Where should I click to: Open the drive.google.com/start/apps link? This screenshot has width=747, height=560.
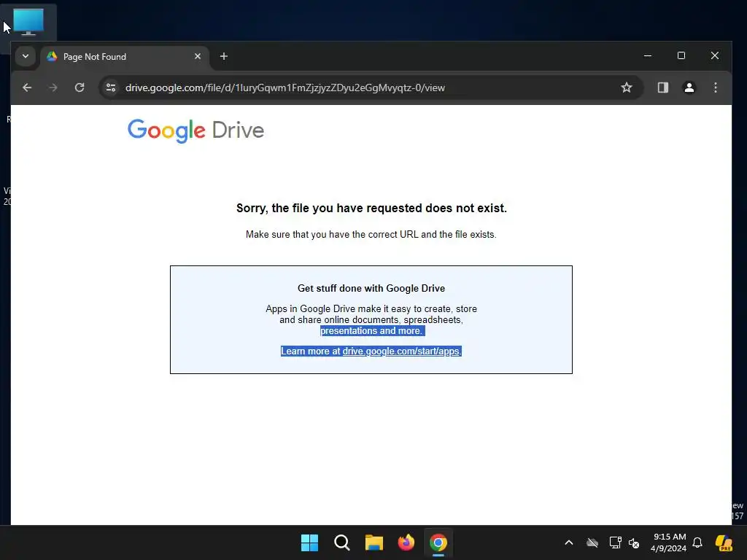(402, 351)
